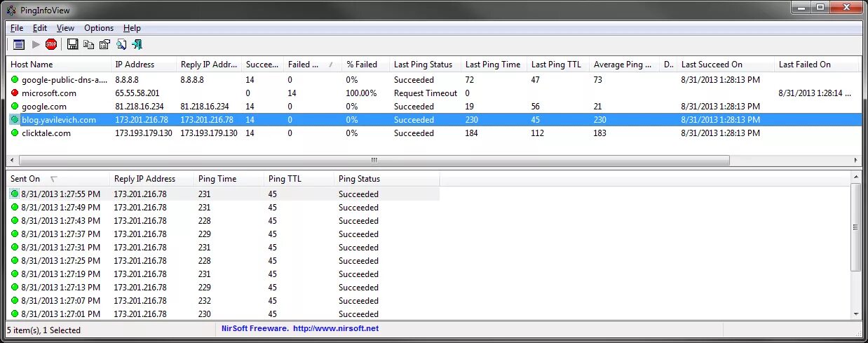
Task: Click the ping time value 232
Action: pos(204,301)
